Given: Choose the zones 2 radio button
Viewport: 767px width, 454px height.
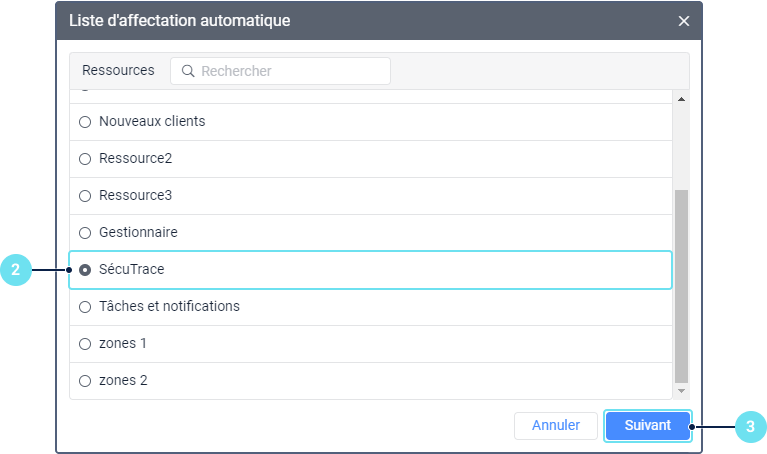Looking at the screenshot, I should click(x=85, y=381).
